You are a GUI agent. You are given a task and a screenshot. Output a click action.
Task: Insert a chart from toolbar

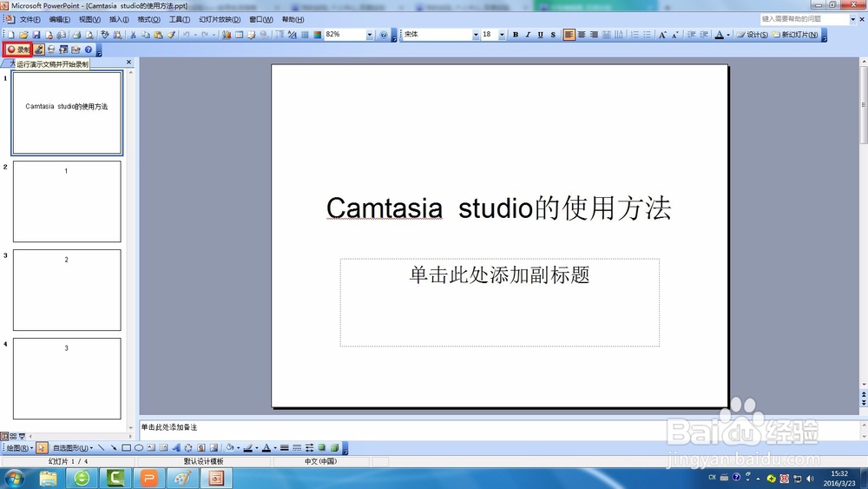click(227, 35)
